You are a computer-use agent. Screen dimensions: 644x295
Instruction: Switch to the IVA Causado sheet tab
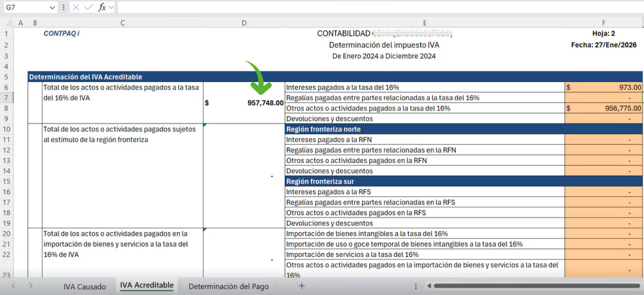(85, 286)
